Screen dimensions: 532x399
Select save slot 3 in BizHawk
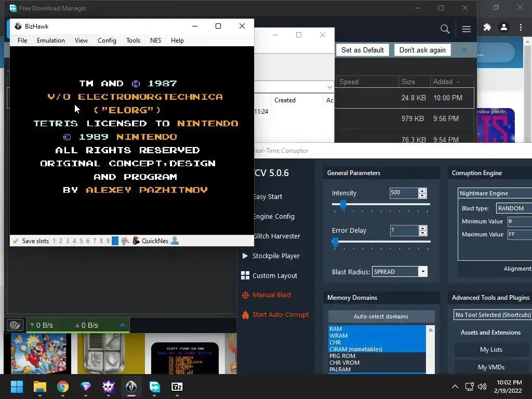68,241
